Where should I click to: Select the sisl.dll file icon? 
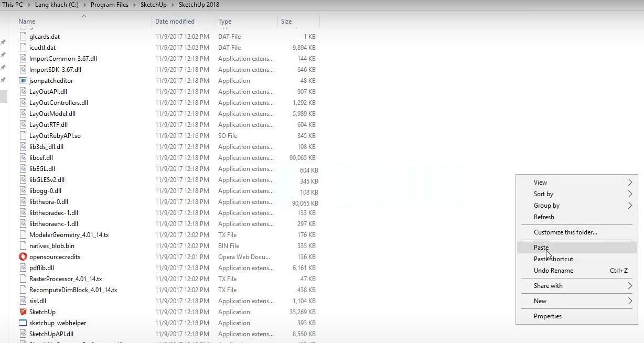pyautogui.click(x=23, y=301)
